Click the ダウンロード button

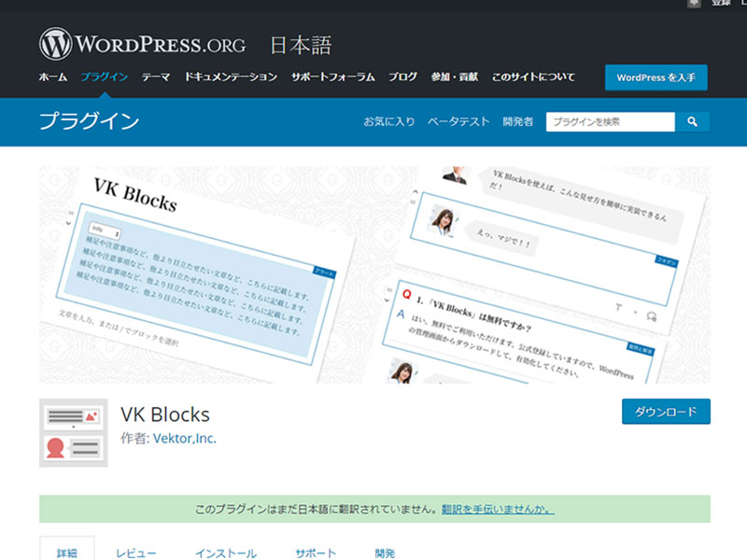666,412
